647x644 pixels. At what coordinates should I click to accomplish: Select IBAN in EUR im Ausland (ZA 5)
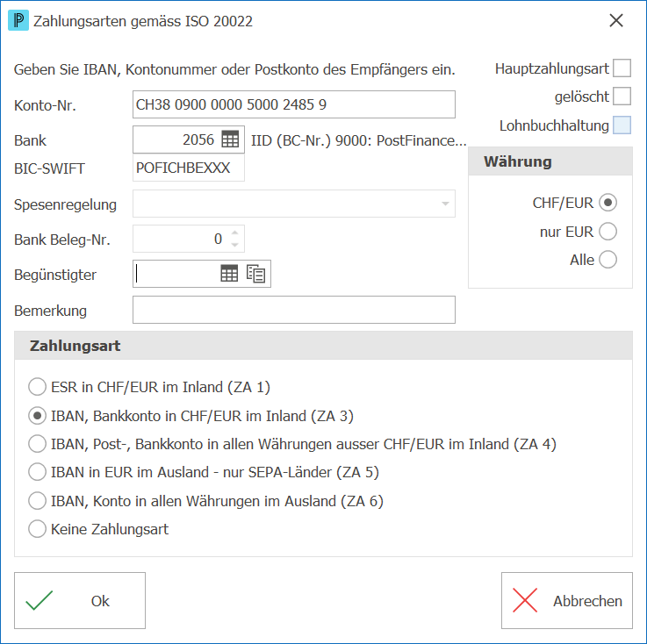click(x=37, y=472)
